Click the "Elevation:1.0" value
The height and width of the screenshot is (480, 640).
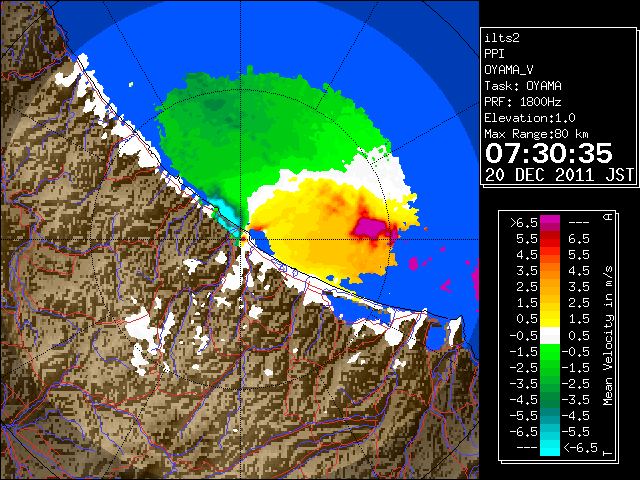(530, 118)
